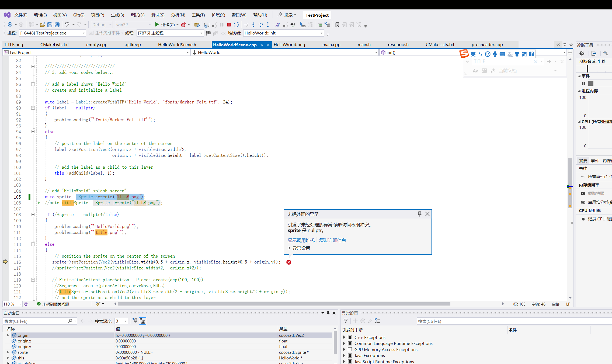Open the 调试(D) menu
Screen dimensions: 612x364
[137, 15]
